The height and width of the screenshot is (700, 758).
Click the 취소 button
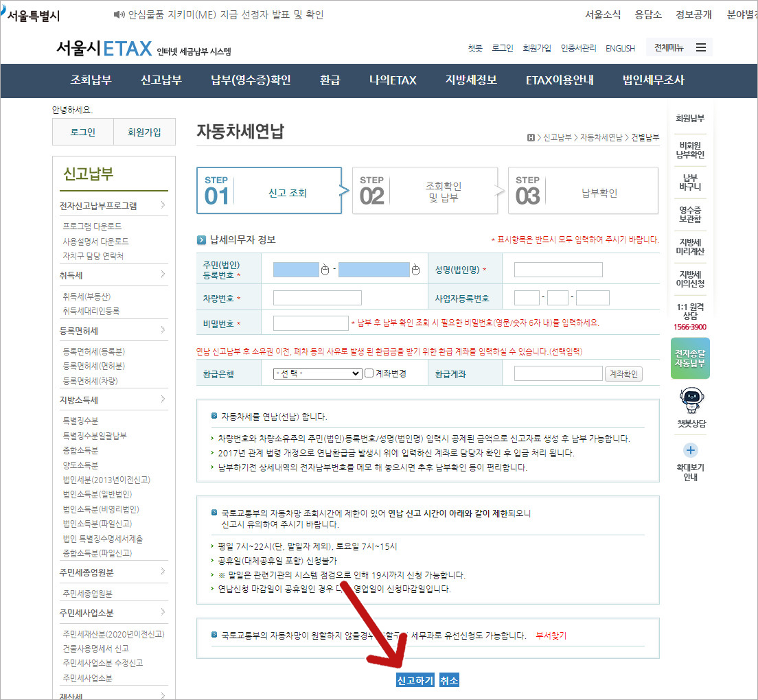pos(449,680)
